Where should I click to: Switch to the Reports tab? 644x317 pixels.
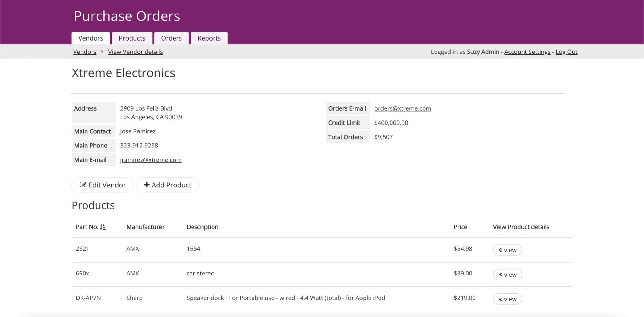pyautogui.click(x=209, y=38)
